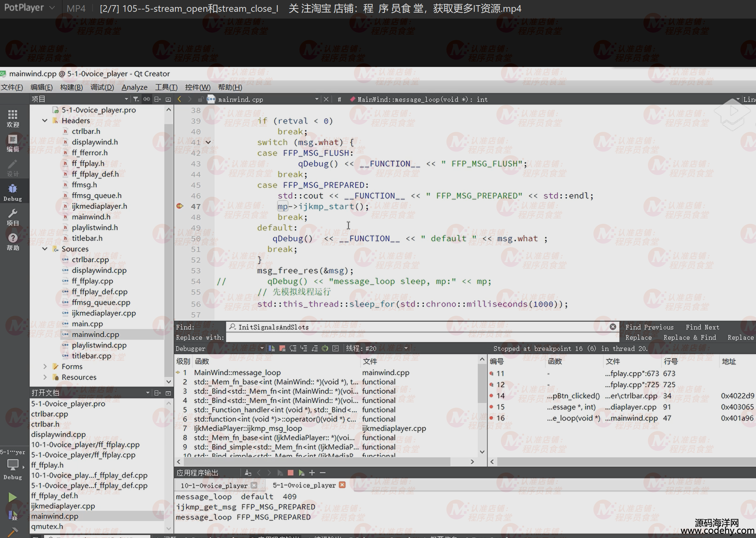Viewport: 756px width, 538px height.
Task: Step into in debugger toolbar
Action: click(x=304, y=348)
